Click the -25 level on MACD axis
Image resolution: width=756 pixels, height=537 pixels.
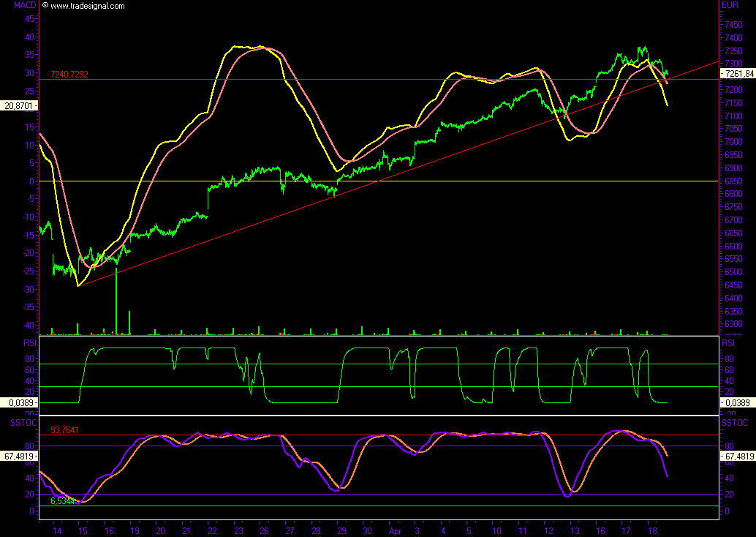click(29, 271)
